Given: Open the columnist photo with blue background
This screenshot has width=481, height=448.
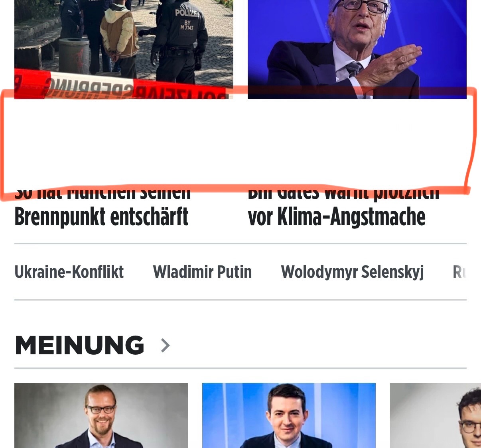Looking at the screenshot, I should tap(289, 415).
